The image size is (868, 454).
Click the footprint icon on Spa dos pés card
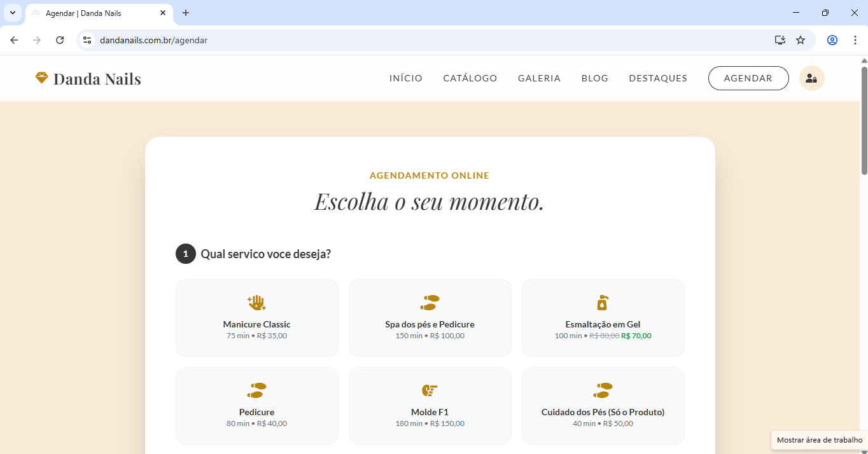(430, 302)
